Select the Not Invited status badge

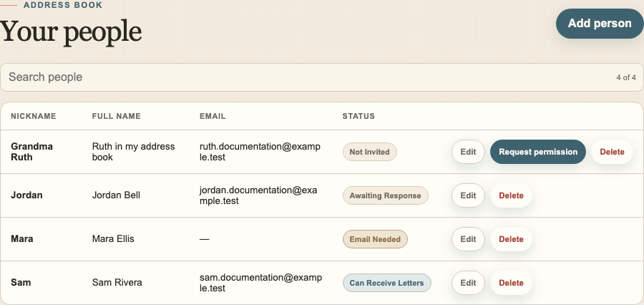[x=370, y=152]
